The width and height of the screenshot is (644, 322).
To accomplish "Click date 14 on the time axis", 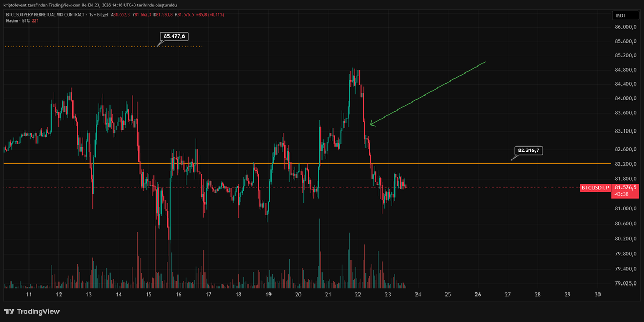I will pos(119,294).
